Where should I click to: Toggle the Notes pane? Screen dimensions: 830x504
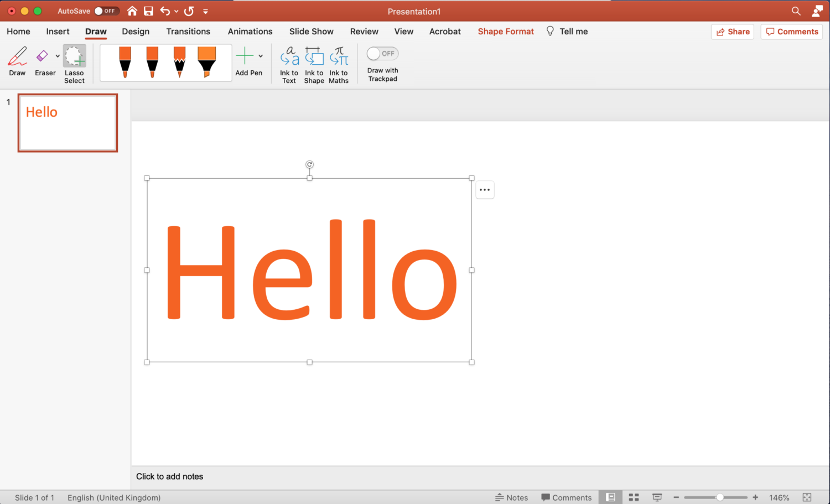click(x=512, y=497)
